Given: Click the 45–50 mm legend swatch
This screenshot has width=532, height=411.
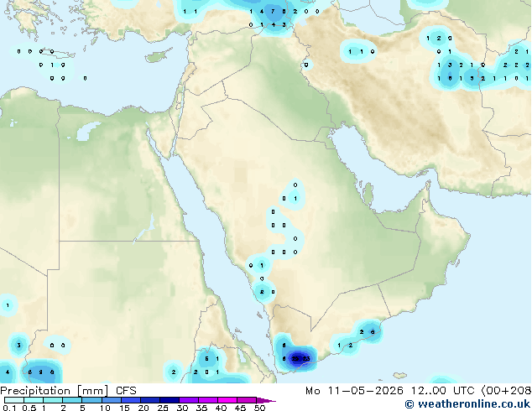Looking at the screenshot, I should (x=247, y=400).
